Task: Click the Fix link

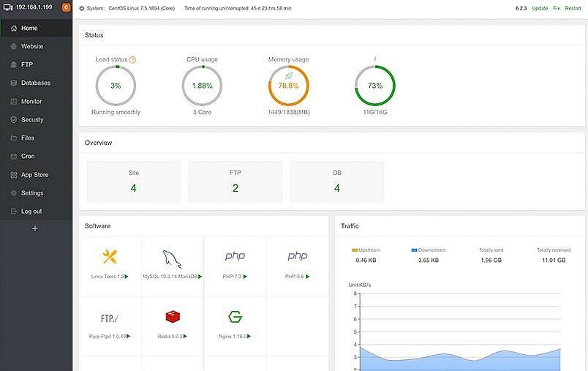Action: coord(557,8)
